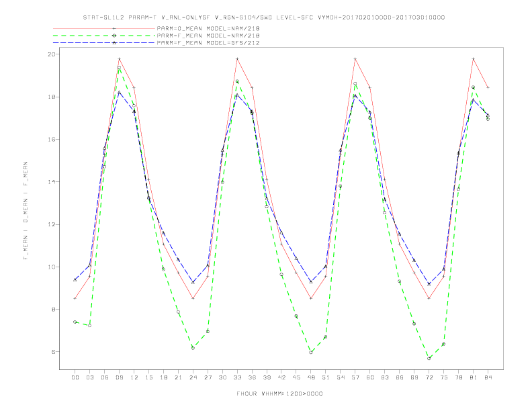Screen dimensions: 532x411
Task: Click x-axis tick label 21
Action: pyautogui.click(x=178, y=377)
